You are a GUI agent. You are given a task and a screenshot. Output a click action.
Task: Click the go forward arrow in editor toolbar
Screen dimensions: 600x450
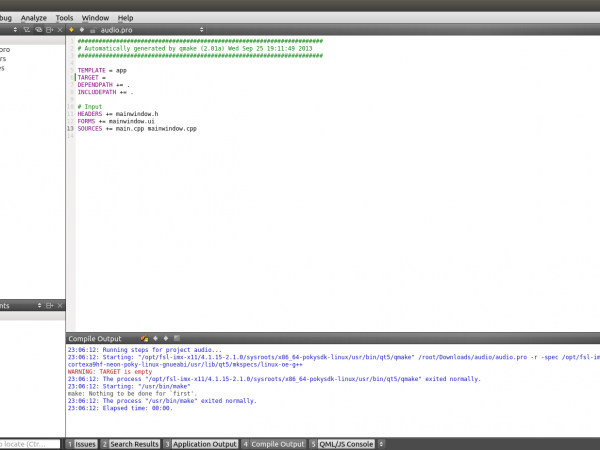[82, 30]
